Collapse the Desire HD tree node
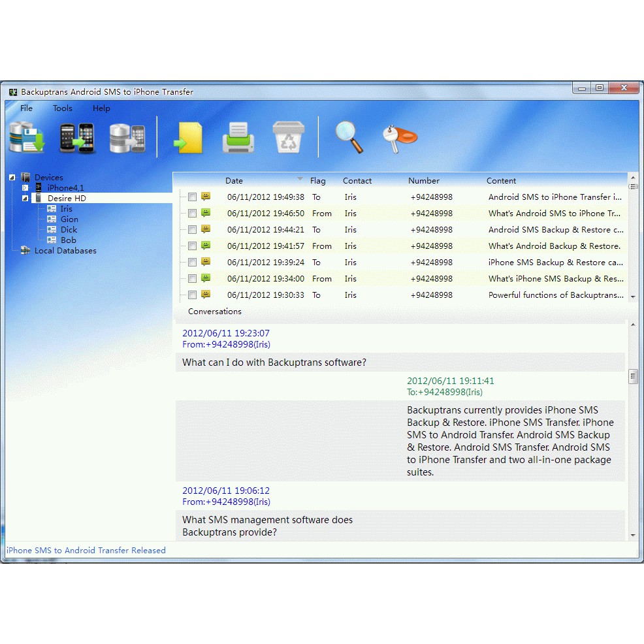 click(25, 199)
